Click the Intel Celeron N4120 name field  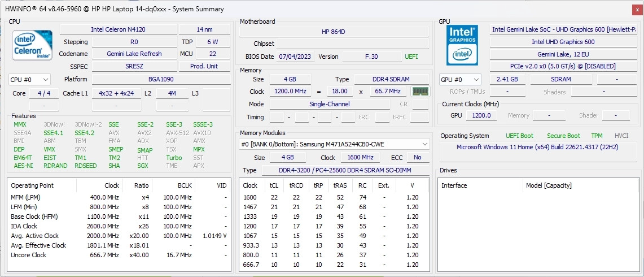(x=119, y=29)
